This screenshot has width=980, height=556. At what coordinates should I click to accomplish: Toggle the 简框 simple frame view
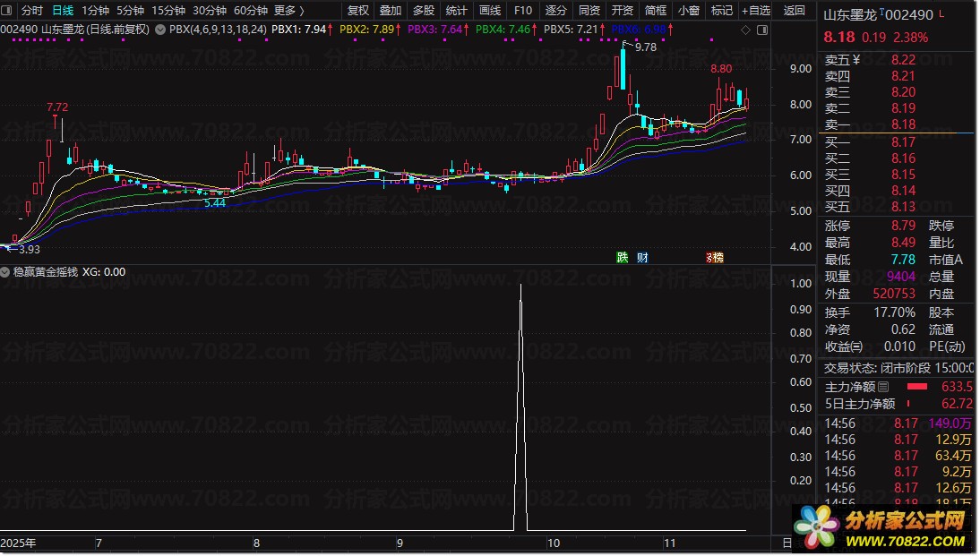(x=656, y=11)
